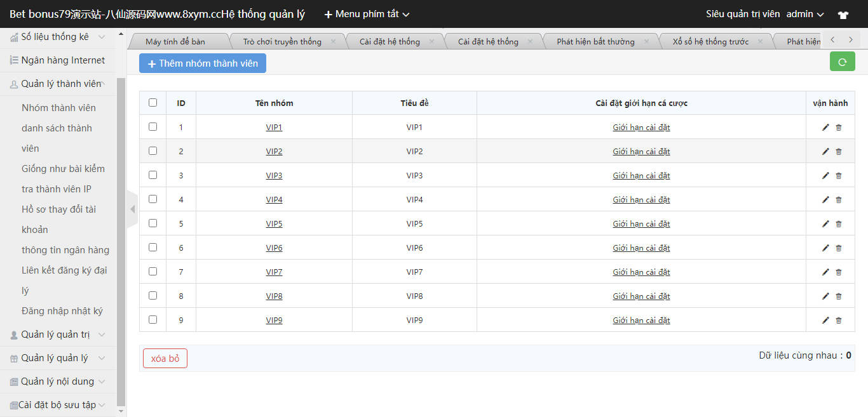
Task: Click Thêm nhóm thành viên button
Action: coord(203,63)
